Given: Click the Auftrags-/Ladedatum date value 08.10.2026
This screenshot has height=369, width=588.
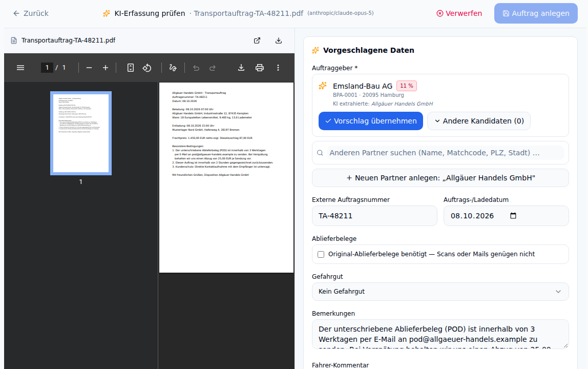Looking at the screenshot, I should point(472,216).
